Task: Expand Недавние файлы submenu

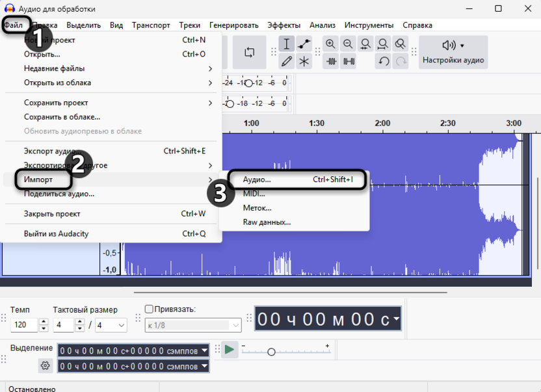Action: coord(111,68)
